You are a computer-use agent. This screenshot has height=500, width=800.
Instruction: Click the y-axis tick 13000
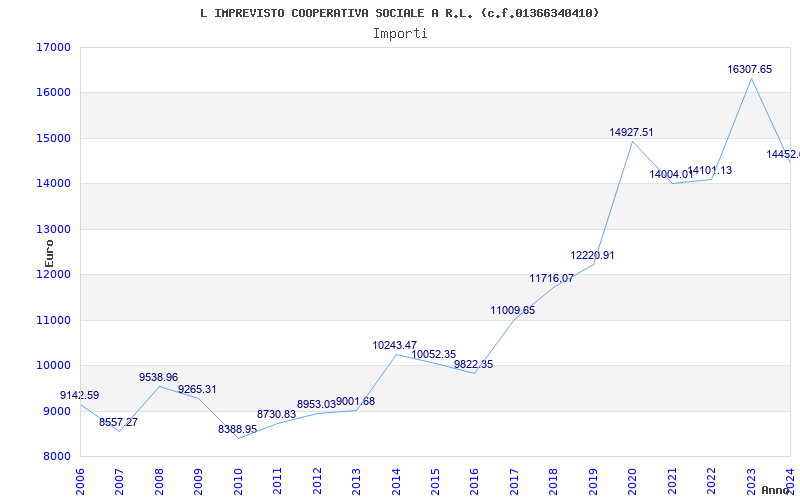pyautogui.click(x=53, y=229)
